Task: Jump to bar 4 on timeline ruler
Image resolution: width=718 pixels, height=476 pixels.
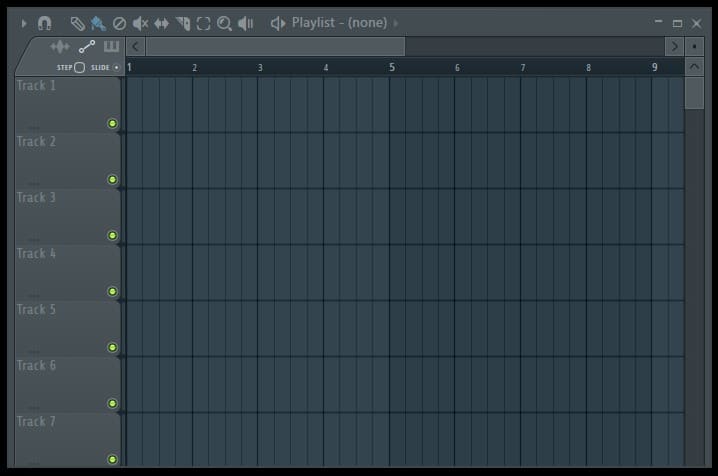Action: 326,68
